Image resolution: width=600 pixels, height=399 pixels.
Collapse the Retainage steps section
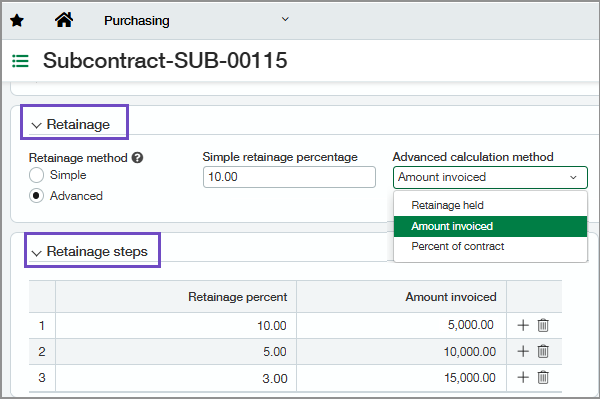(x=36, y=252)
